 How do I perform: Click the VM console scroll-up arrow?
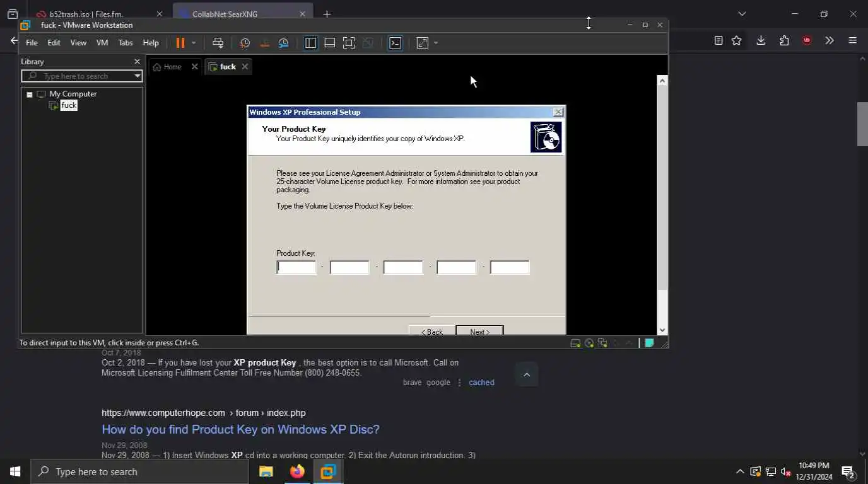662,81
